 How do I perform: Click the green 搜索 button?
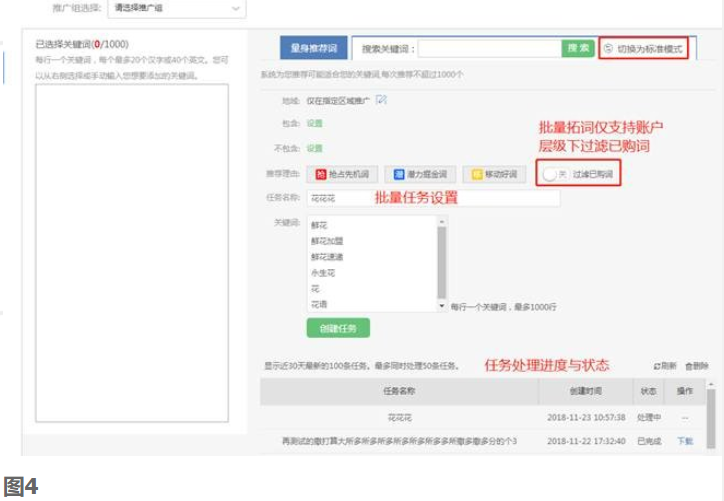pos(578,48)
